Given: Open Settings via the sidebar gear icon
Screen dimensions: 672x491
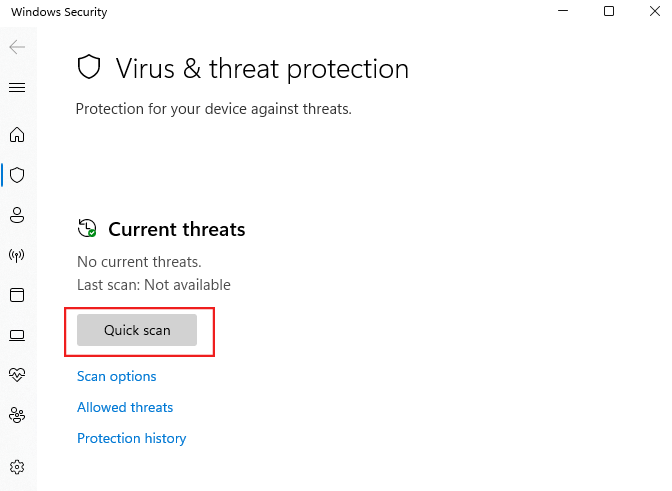Looking at the screenshot, I should tap(16, 467).
